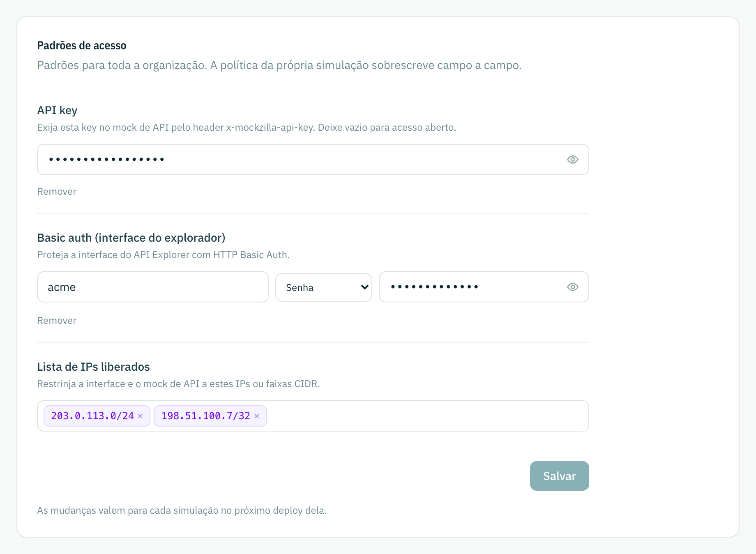Show the Basic auth password
This screenshot has height=554, width=756.
tap(572, 287)
